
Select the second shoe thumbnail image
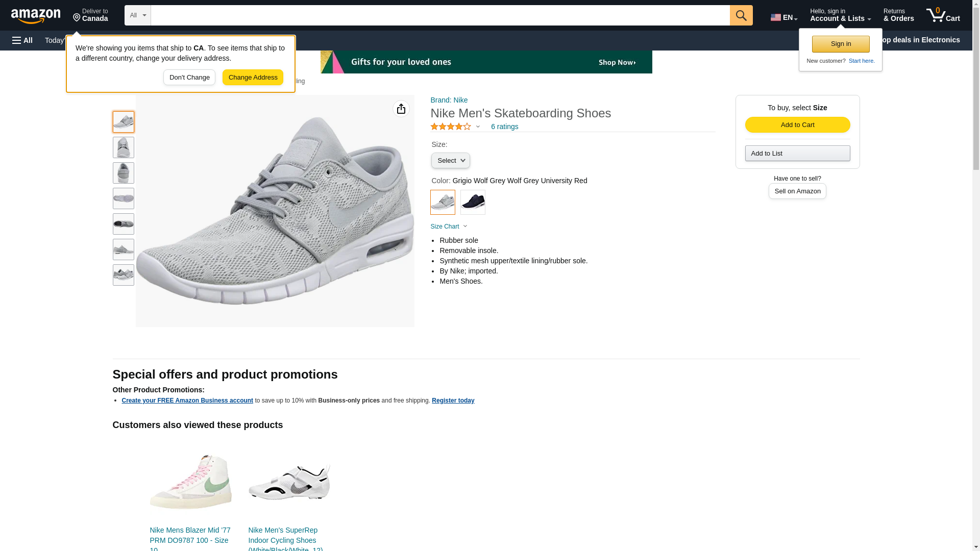pos(124,147)
